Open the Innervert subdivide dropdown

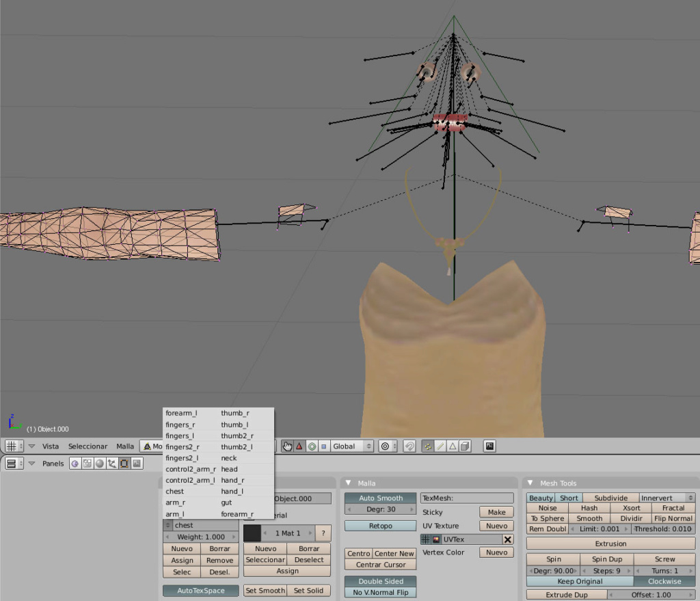(667, 498)
